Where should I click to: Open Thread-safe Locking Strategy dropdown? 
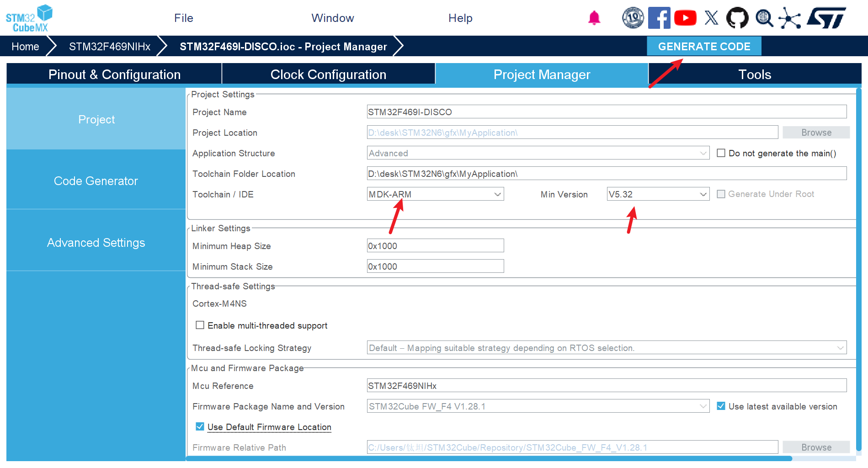(x=607, y=348)
